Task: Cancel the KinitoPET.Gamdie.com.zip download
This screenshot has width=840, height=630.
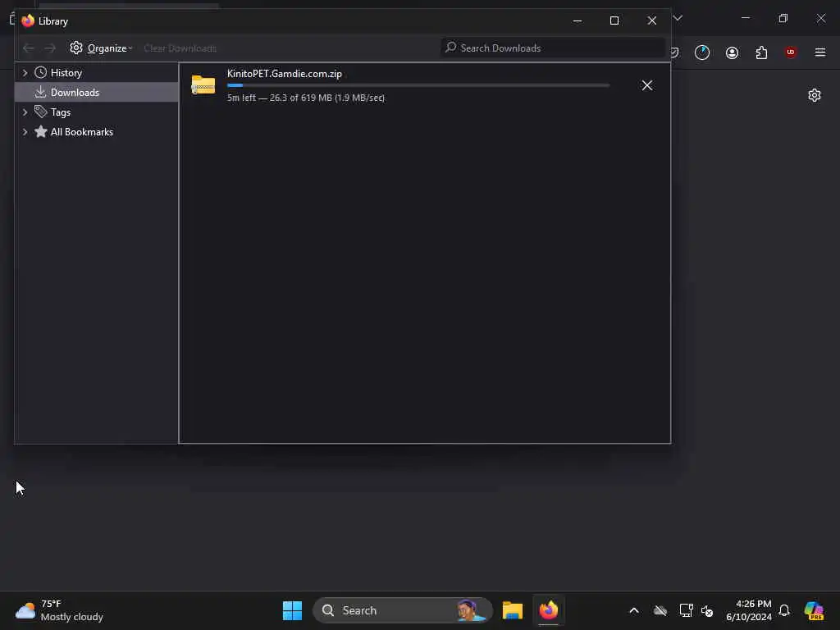Action: pos(647,85)
